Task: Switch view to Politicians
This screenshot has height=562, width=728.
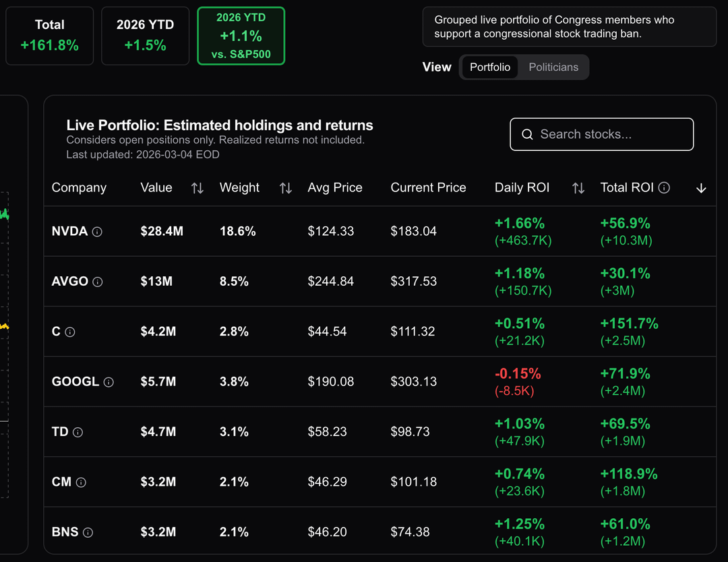Action: pyautogui.click(x=553, y=67)
